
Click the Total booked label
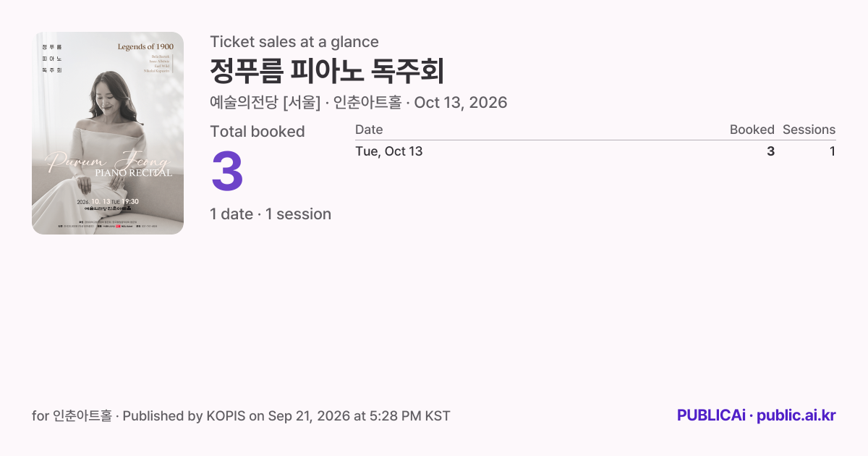point(258,132)
